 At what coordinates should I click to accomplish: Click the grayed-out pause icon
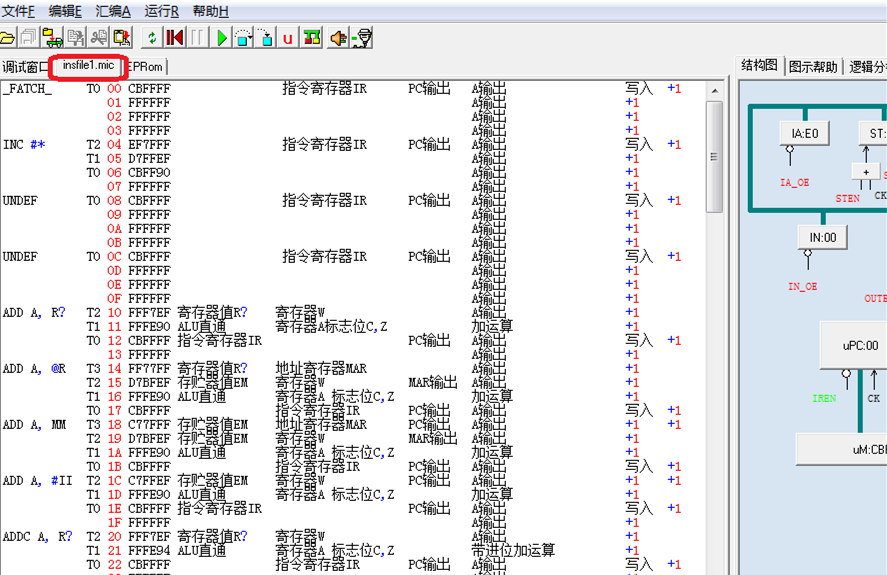[x=198, y=38]
